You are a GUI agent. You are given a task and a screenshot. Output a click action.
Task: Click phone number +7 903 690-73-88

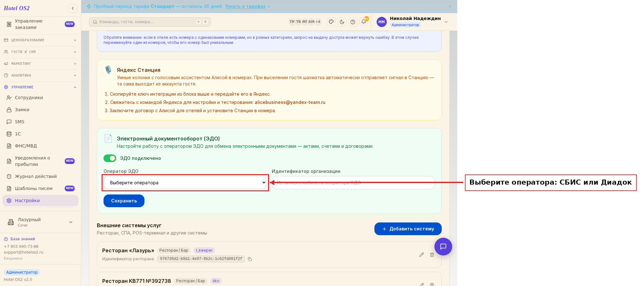(21, 247)
